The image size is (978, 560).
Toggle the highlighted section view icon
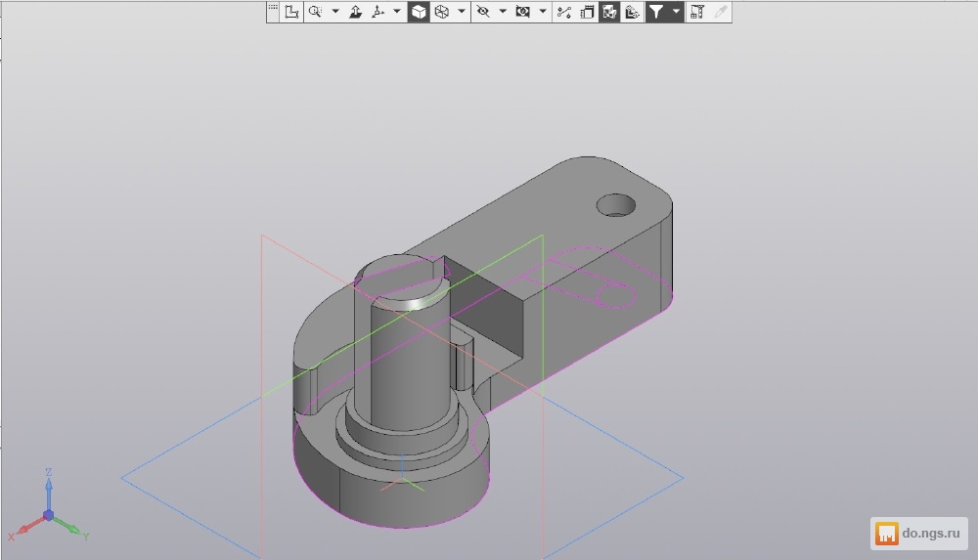coord(609,12)
